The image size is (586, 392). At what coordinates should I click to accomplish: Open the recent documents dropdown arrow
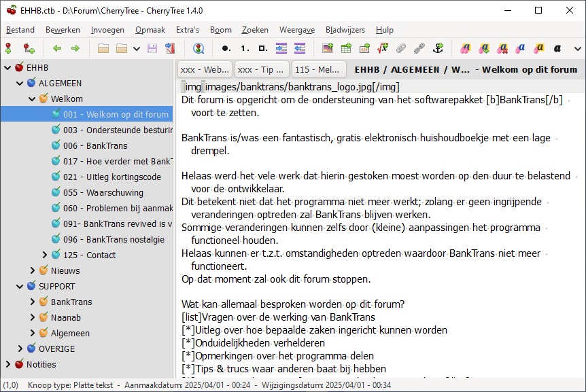[x=137, y=48]
